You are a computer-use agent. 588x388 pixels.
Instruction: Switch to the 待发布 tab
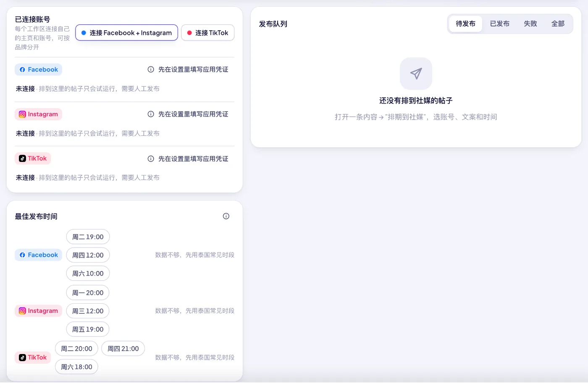(465, 24)
